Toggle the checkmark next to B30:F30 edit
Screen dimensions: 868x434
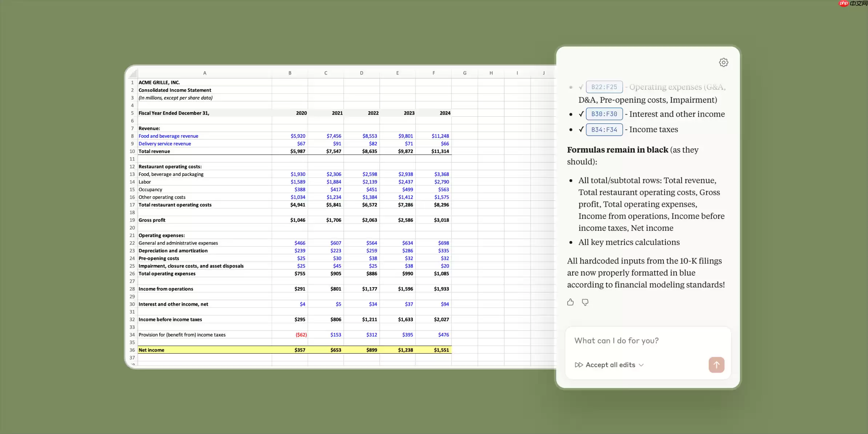(x=581, y=114)
